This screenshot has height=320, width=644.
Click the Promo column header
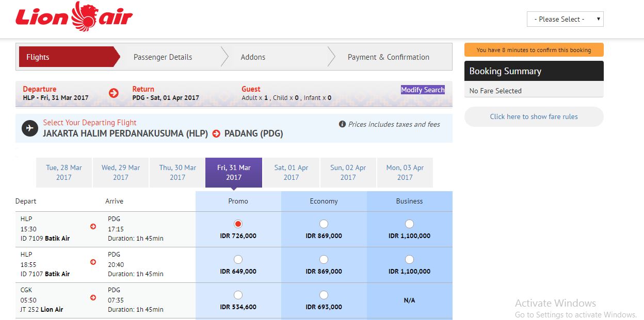click(238, 201)
